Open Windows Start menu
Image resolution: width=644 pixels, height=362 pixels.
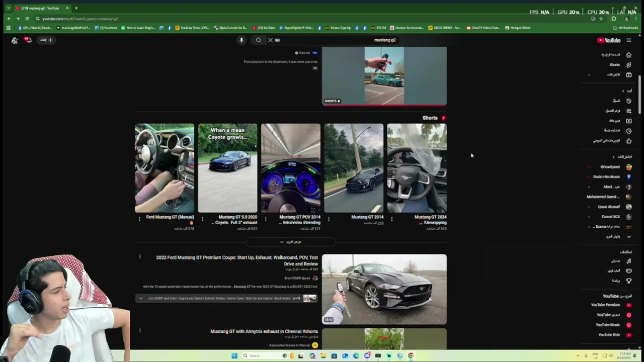point(234,356)
